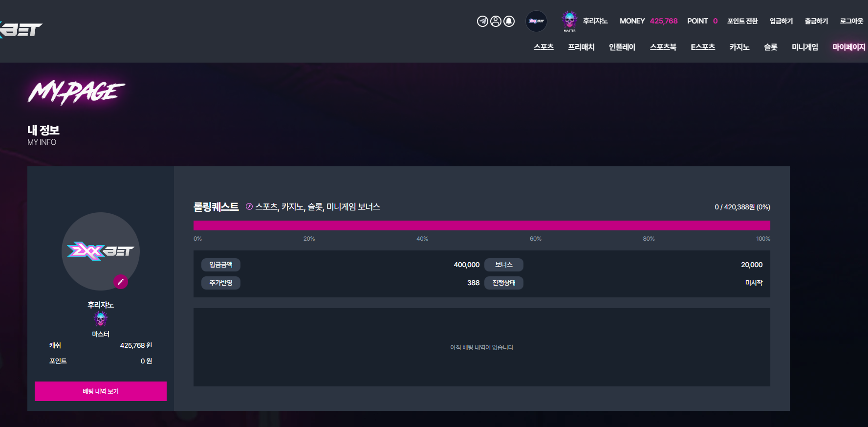Open the 마이페이지 menu
The width and height of the screenshot is (868, 427).
pos(848,47)
